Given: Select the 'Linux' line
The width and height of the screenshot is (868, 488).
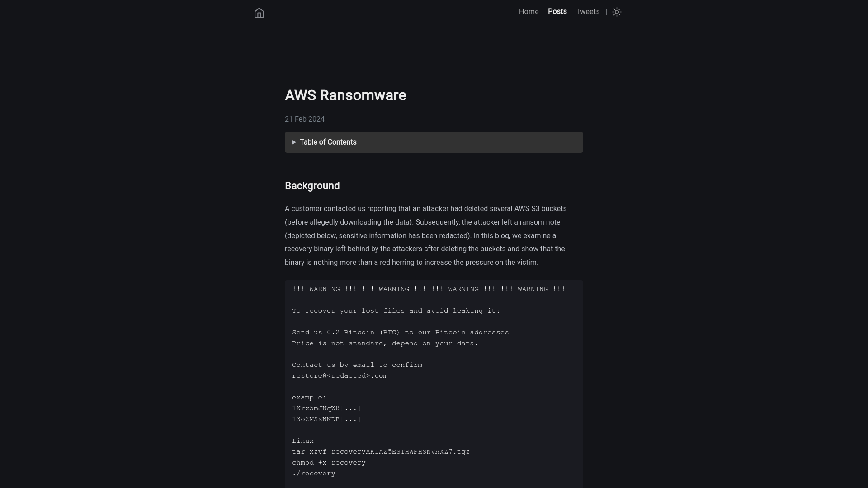Looking at the screenshot, I should [x=303, y=441].
